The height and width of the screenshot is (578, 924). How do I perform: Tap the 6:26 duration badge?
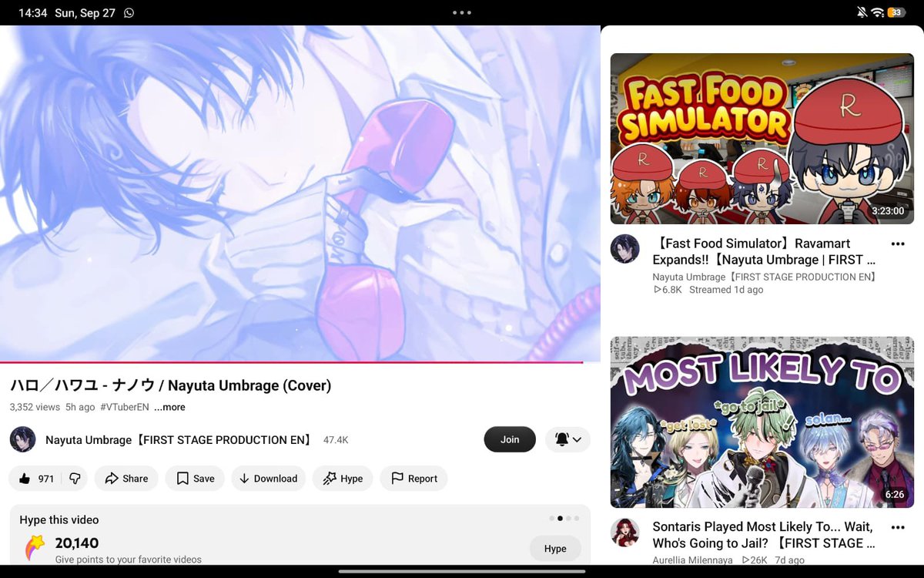pos(895,494)
